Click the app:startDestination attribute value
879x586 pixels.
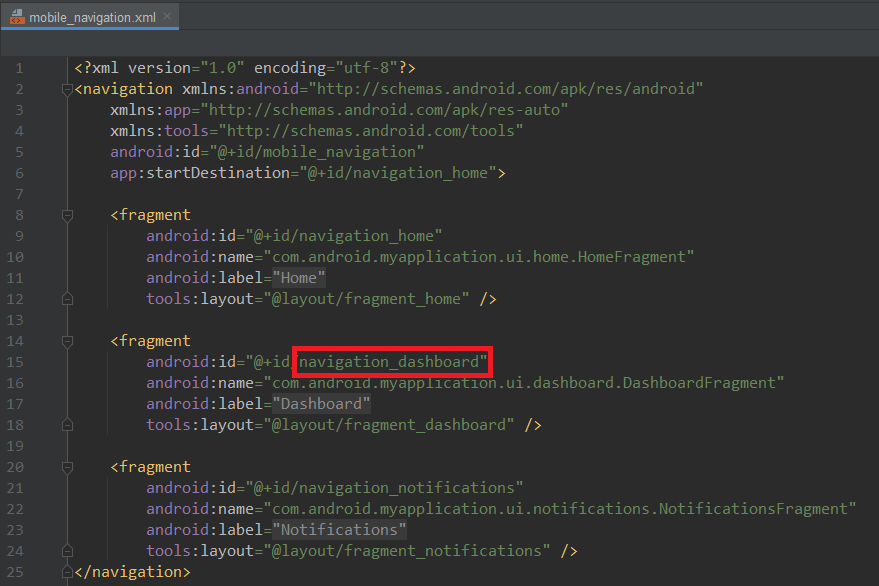(x=397, y=173)
